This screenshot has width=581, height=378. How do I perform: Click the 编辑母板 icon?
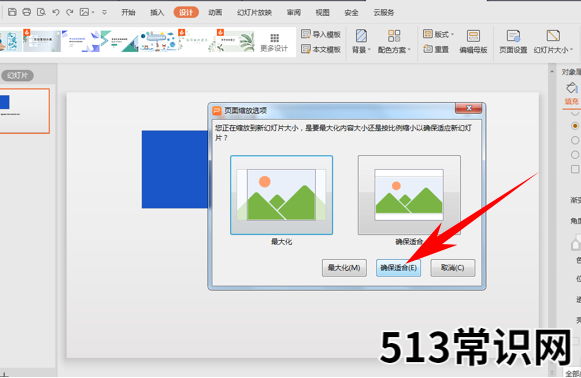coord(473,36)
